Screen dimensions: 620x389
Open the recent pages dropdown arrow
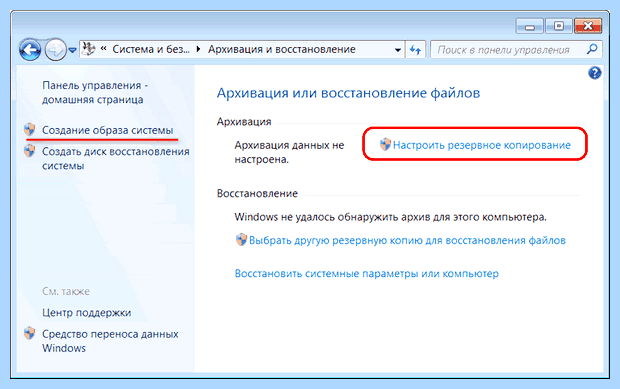coord(72,50)
